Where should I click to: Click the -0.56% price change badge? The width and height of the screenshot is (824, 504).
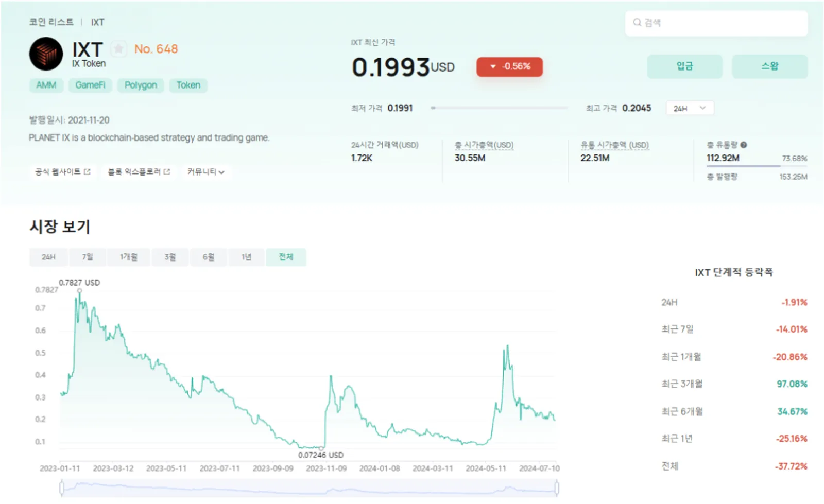[509, 67]
